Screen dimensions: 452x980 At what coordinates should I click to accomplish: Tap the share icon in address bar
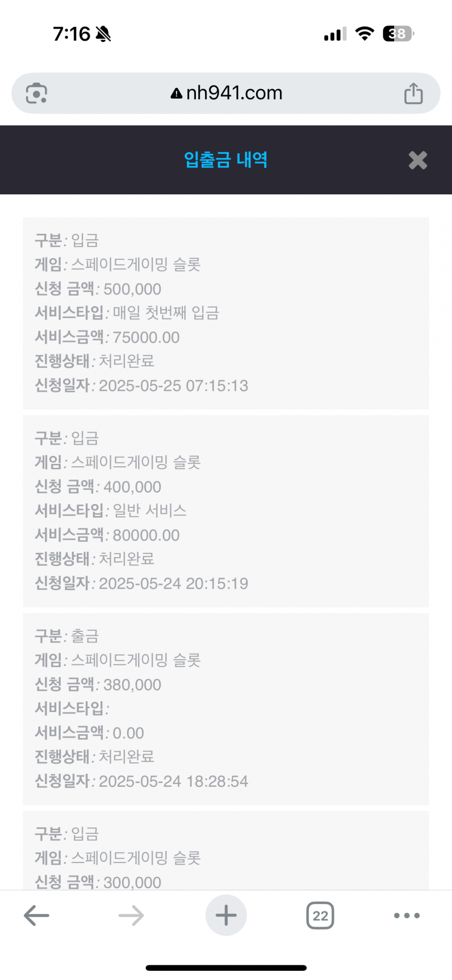point(414,93)
